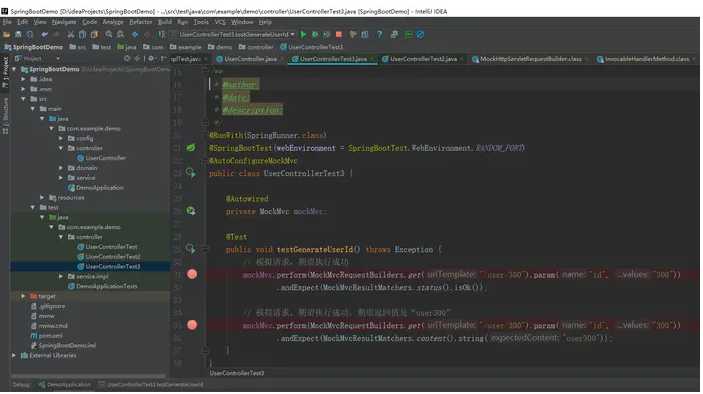703x394 pixels.
Task: Open the Window menu
Action: pos(243,22)
